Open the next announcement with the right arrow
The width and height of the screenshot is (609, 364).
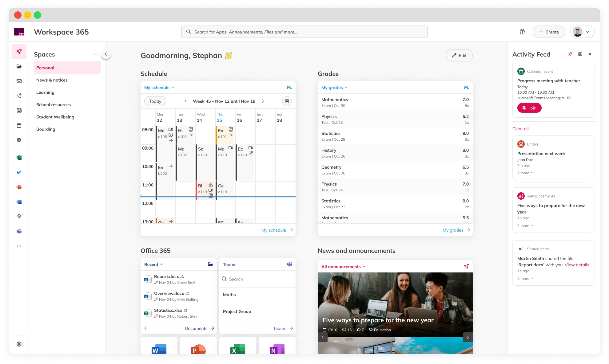(x=468, y=337)
